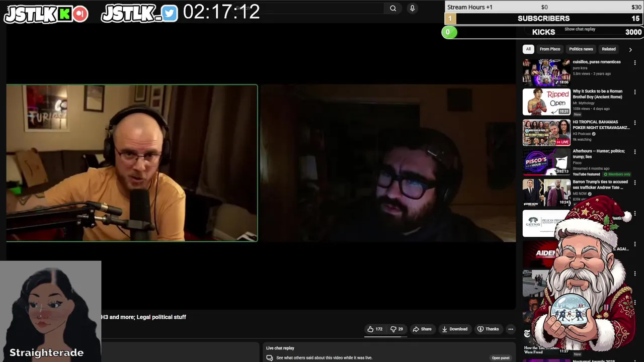Click title 'Why it Sucks to be a Roman Brothel Boy'
Screen dimensions: 644x362
[598, 94]
